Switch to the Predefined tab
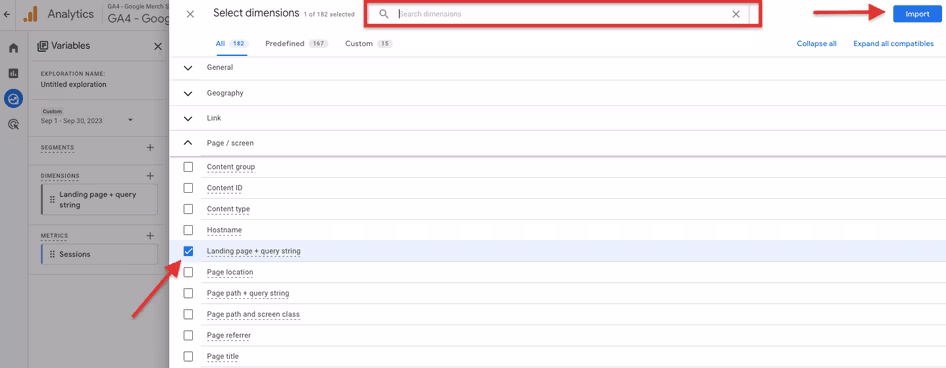Viewport: 946px width, 368px height. pos(296,43)
